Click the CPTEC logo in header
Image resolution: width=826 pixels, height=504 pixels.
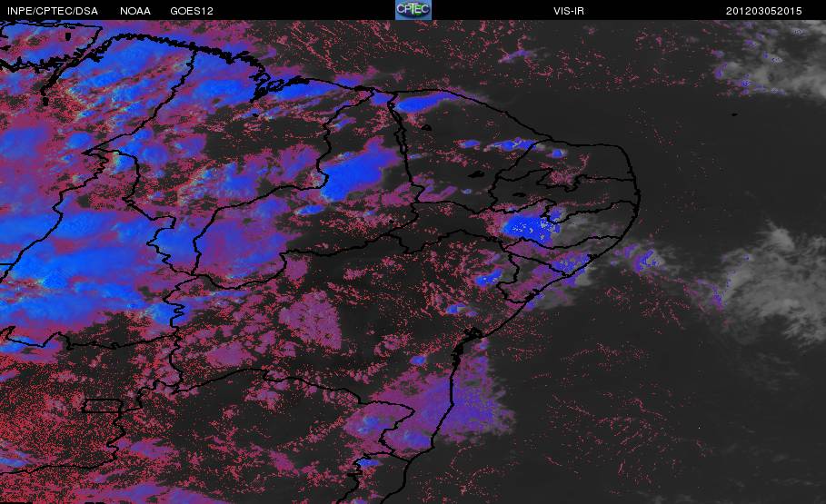pyautogui.click(x=413, y=10)
